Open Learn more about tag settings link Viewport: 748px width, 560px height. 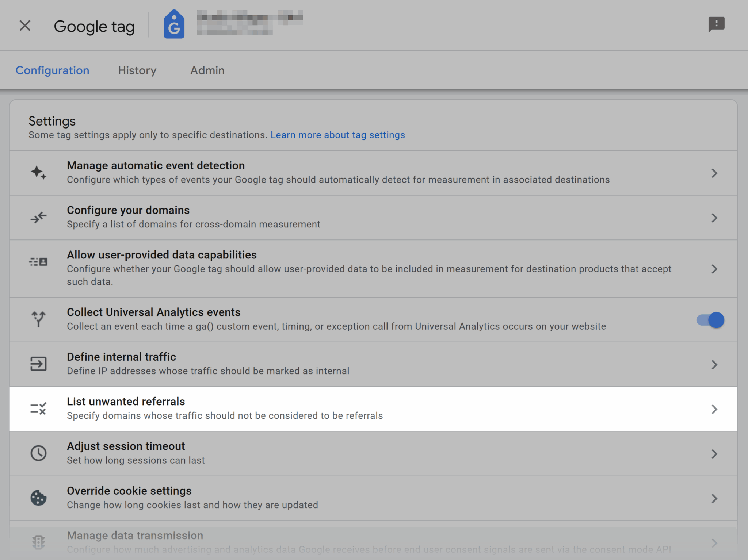[337, 135]
